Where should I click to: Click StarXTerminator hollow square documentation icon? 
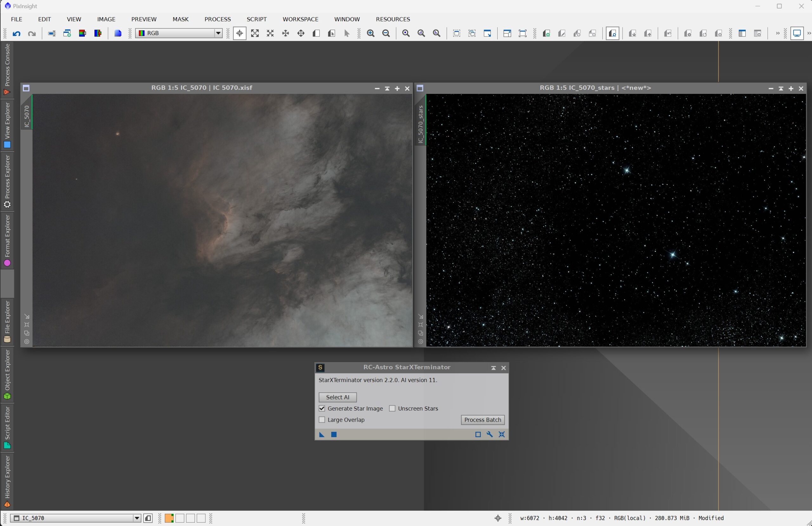[x=478, y=435]
